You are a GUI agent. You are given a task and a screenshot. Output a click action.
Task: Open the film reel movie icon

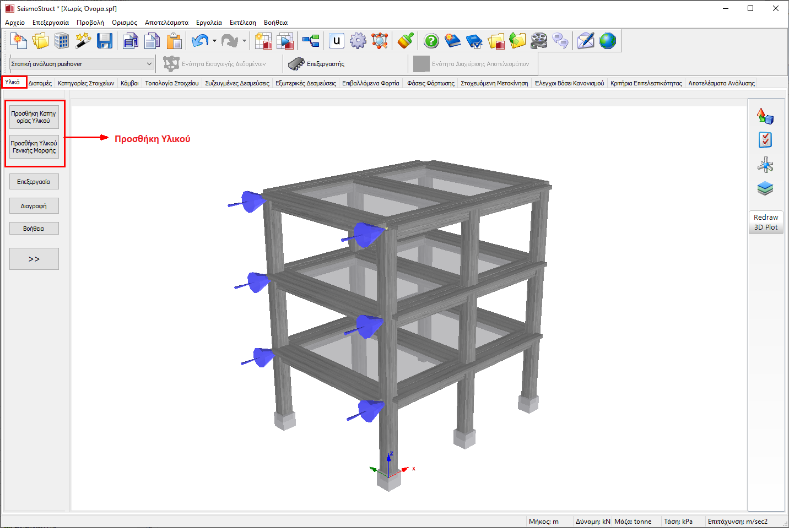[x=539, y=41]
